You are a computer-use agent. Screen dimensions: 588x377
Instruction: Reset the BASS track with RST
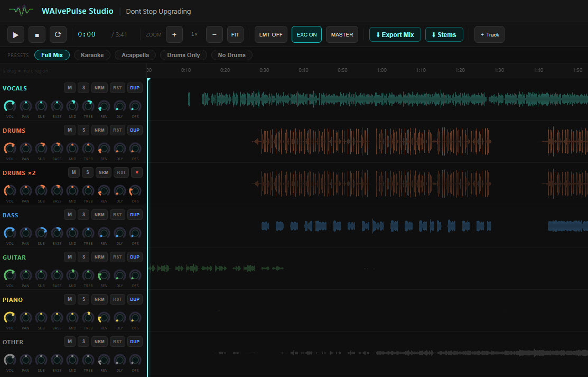coord(117,215)
